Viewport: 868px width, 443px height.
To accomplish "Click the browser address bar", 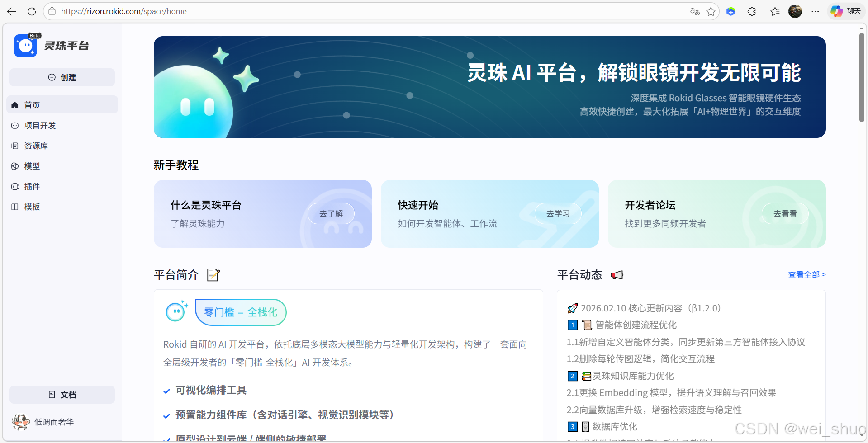I will coord(271,11).
